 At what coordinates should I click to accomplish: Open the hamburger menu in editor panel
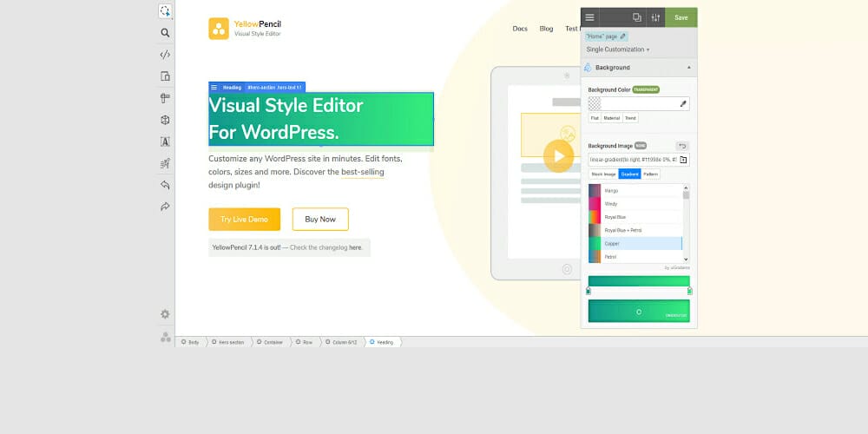(x=589, y=17)
